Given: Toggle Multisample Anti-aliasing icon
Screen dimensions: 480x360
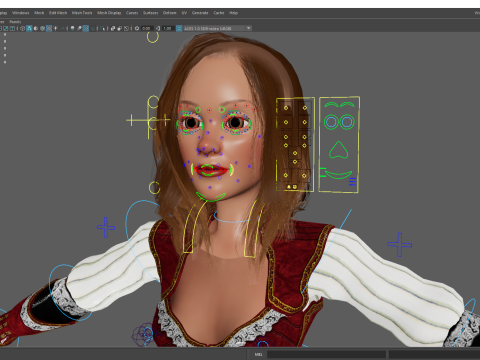Looking at the screenshot, I should point(86,28).
